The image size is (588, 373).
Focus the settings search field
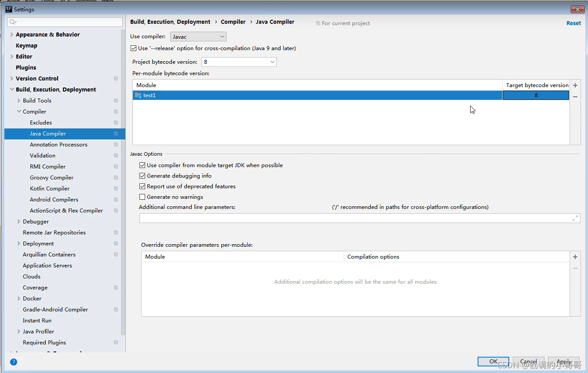[65, 22]
